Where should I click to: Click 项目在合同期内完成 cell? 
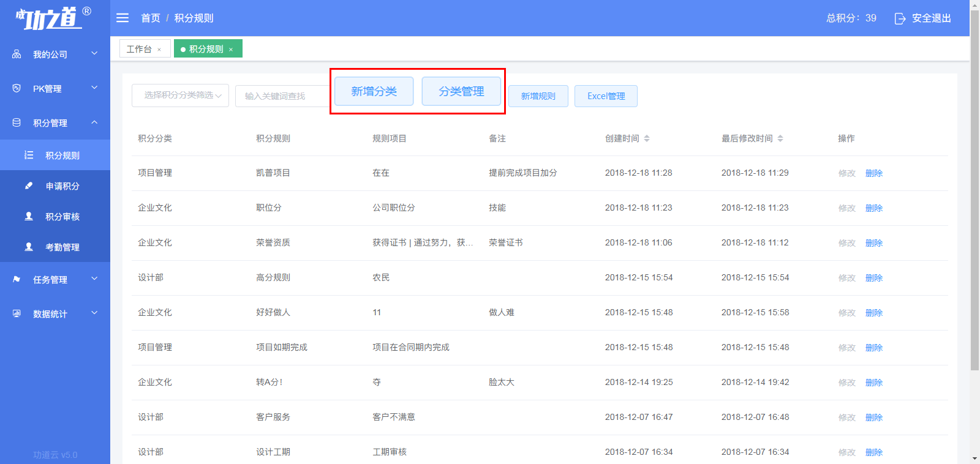(x=411, y=347)
